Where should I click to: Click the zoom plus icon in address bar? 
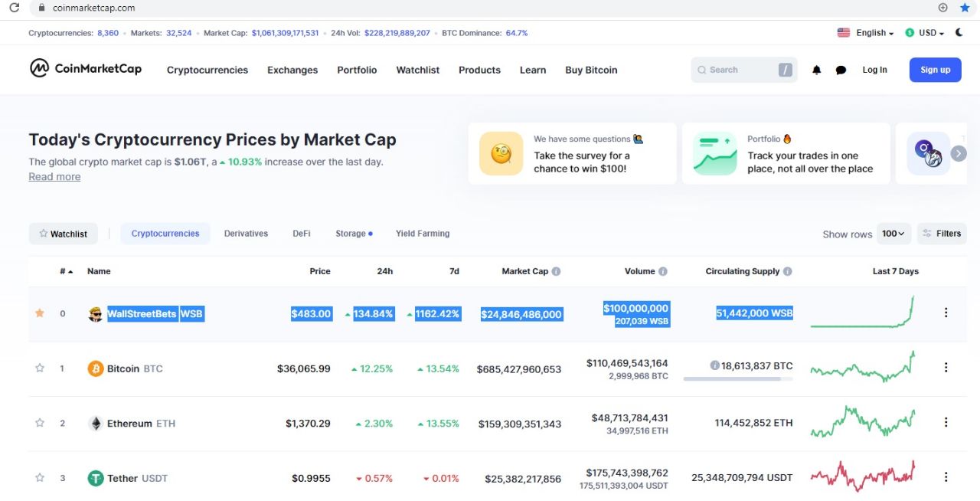click(942, 8)
